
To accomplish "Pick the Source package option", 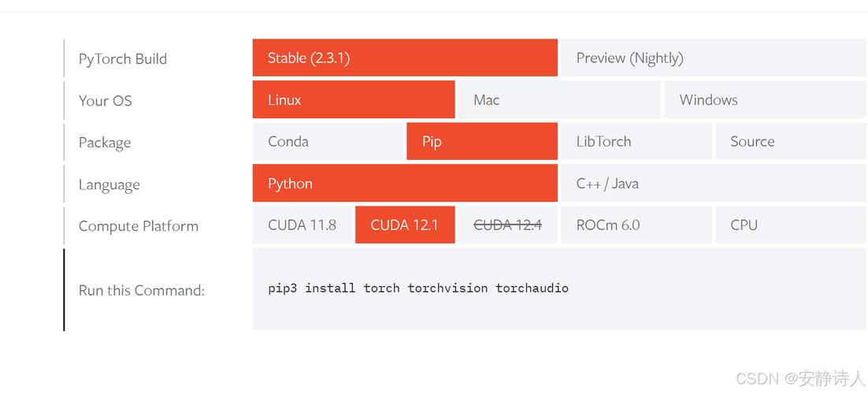I will point(790,142).
